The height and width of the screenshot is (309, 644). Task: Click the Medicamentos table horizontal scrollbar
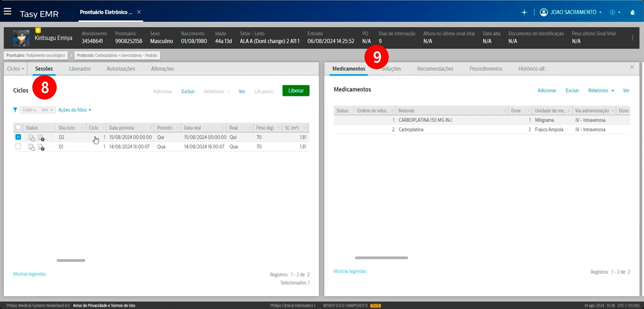[x=381, y=258]
